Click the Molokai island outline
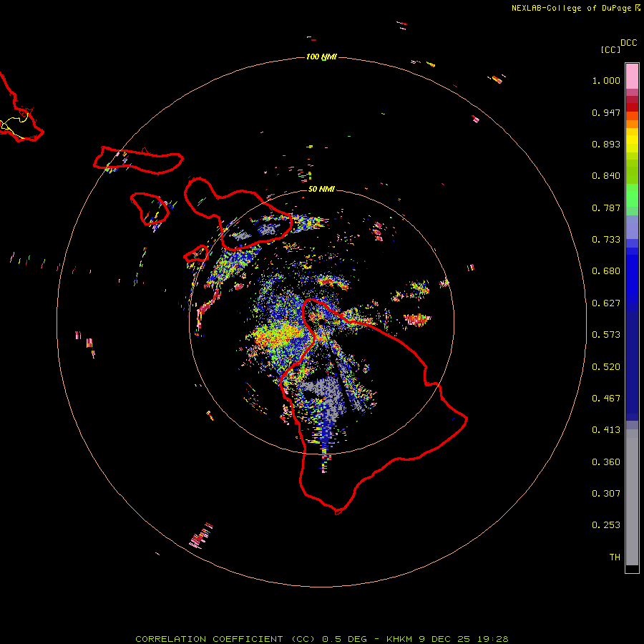This screenshot has width=644, height=644. (x=138, y=160)
